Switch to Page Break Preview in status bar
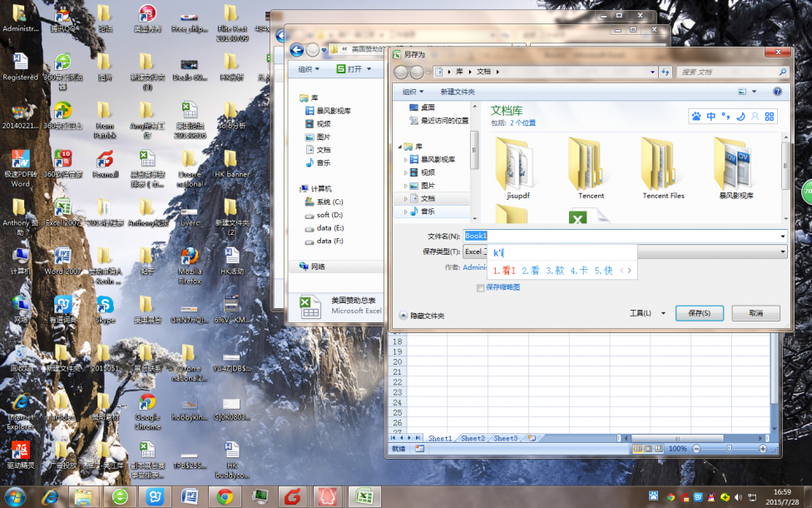The image size is (812, 508). [x=660, y=449]
